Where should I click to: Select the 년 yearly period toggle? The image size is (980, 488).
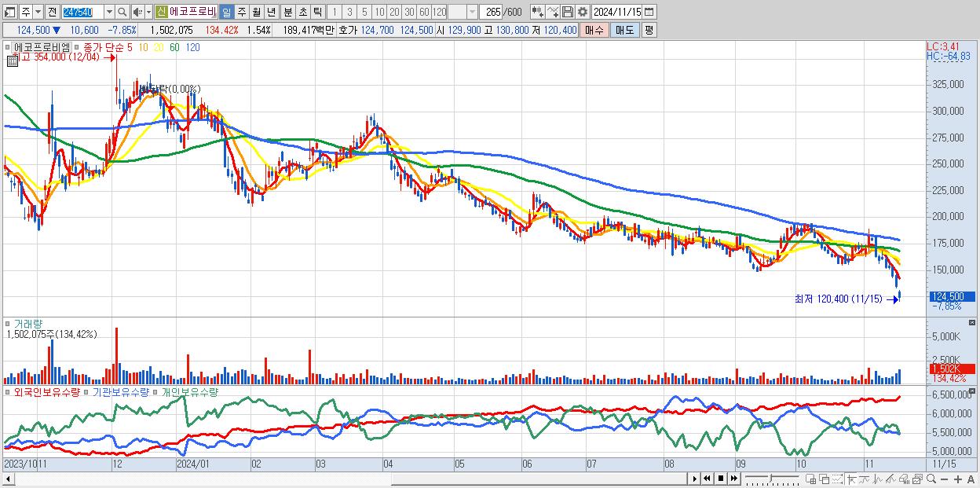click(271, 12)
